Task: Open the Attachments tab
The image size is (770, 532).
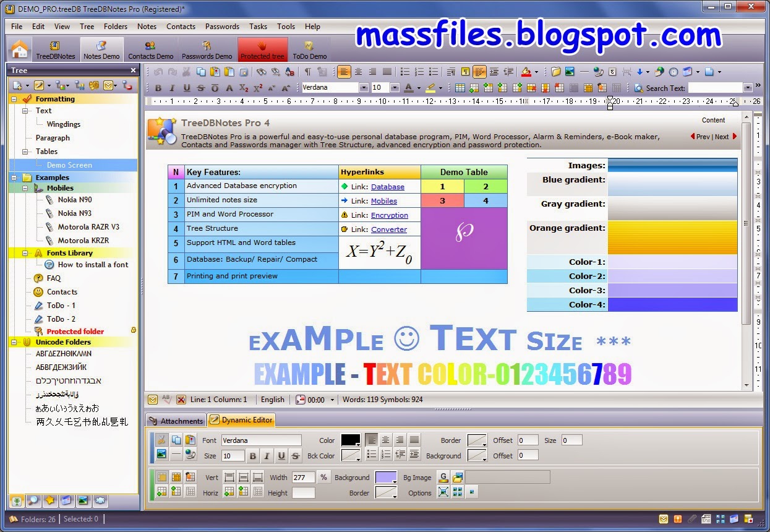Action: (176, 421)
